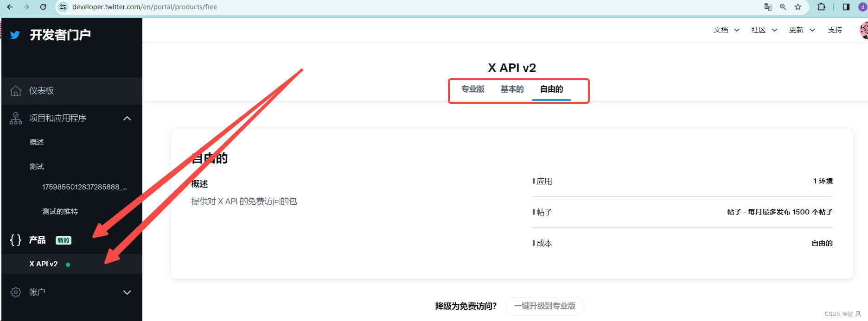868x321 pixels.
Task: Click the 开发者门户 title
Action: point(60,35)
